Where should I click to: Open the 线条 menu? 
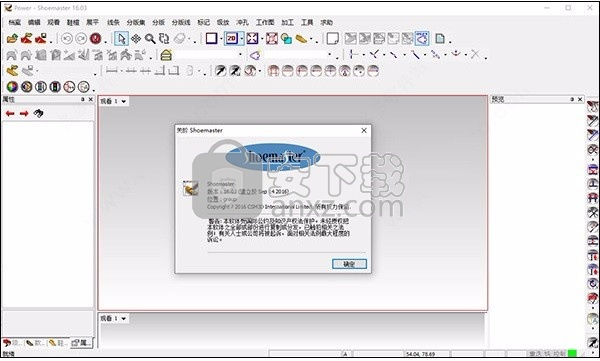(x=113, y=22)
